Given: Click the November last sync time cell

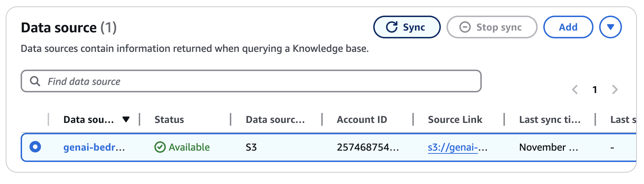Looking at the screenshot, I should 548,147.
